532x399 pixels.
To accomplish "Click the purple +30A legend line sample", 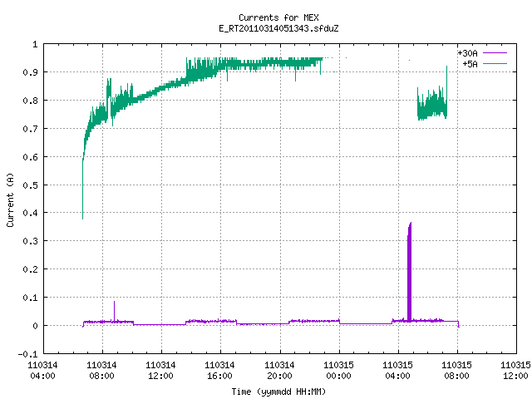I will point(495,53).
